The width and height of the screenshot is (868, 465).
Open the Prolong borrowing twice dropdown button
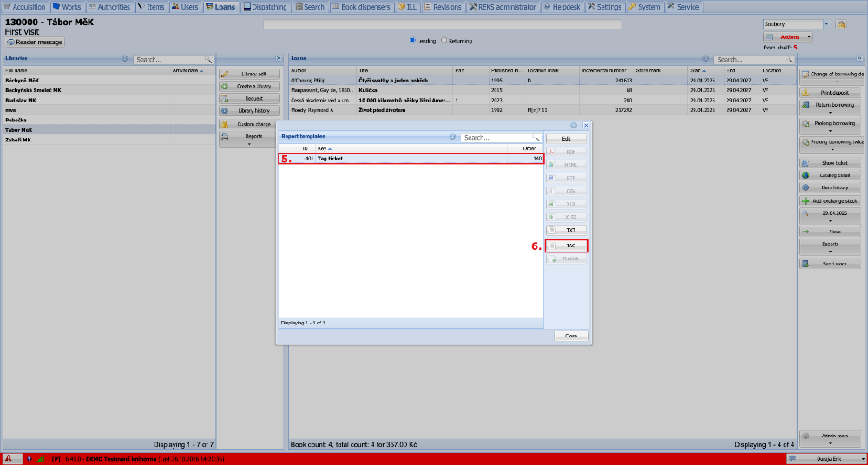point(831,145)
